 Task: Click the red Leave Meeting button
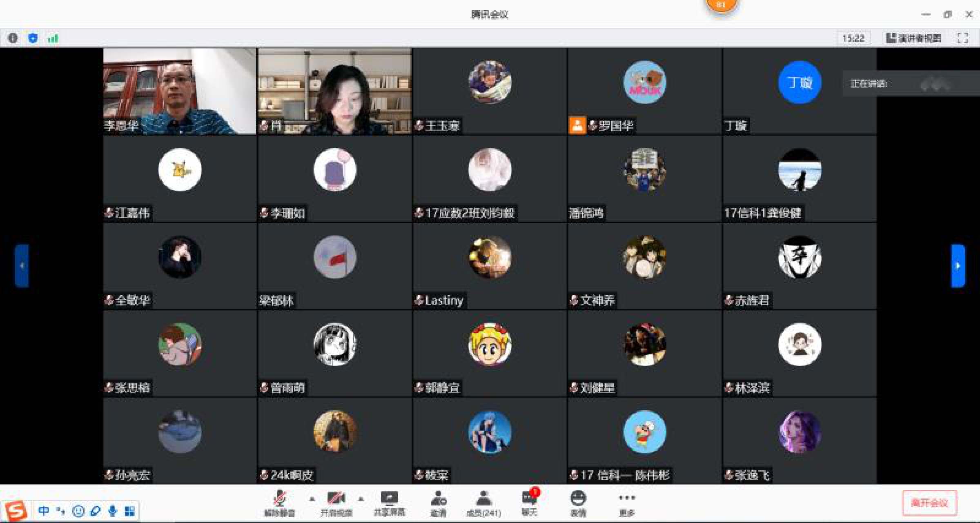click(929, 503)
